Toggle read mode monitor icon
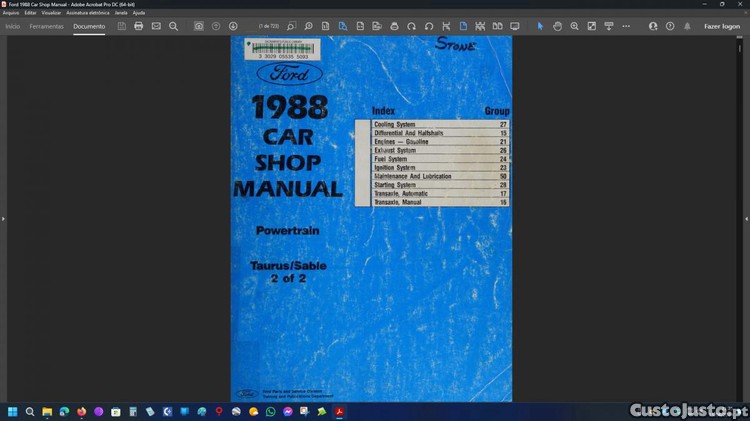 click(515, 26)
